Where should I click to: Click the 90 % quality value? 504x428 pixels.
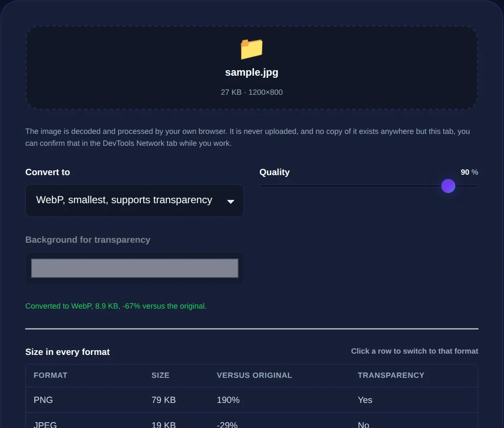[469, 172]
